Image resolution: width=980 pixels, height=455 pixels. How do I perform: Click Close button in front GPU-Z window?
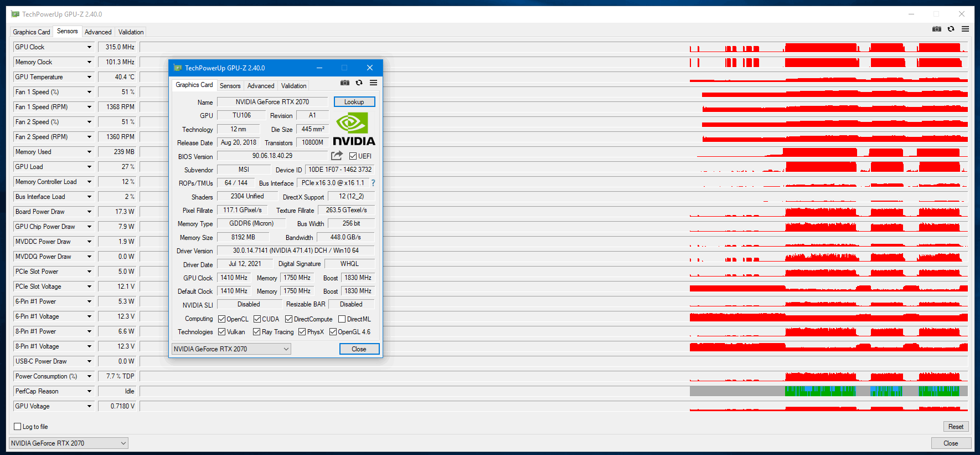(359, 349)
